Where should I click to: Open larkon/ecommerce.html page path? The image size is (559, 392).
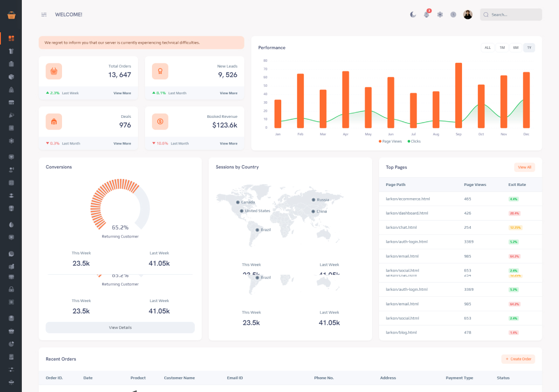(x=408, y=199)
